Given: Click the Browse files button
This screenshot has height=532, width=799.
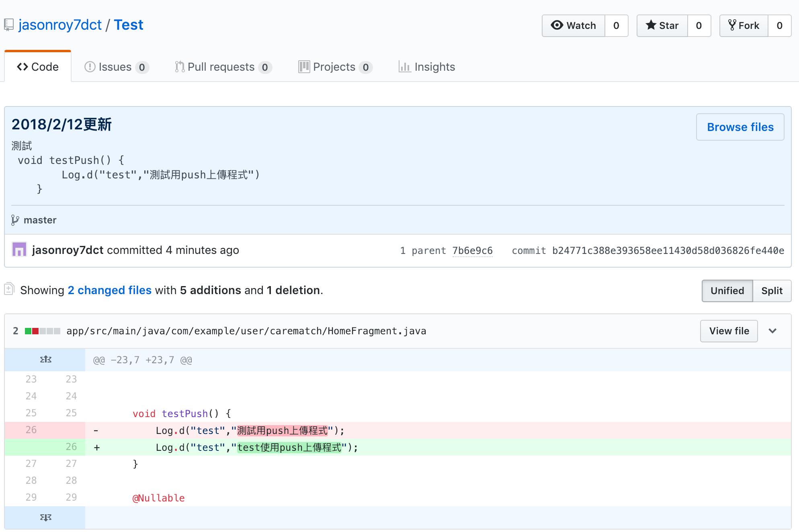Looking at the screenshot, I should [740, 127].
